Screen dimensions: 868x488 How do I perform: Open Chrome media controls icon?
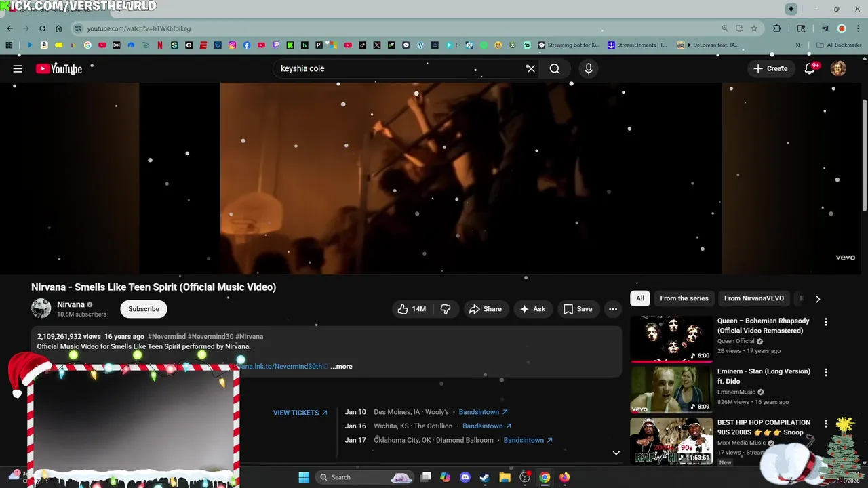point(825,28)
